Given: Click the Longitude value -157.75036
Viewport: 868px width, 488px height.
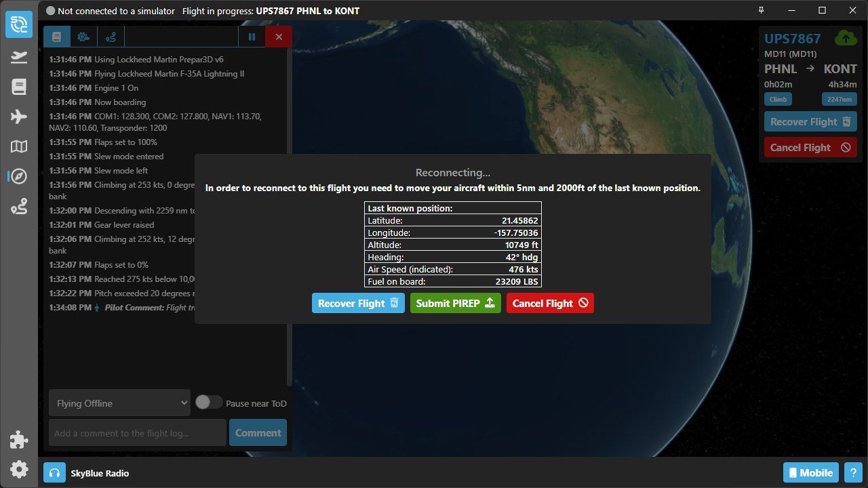Looking at the screenshot, I should pyautogui.click(x=516, y=232).
